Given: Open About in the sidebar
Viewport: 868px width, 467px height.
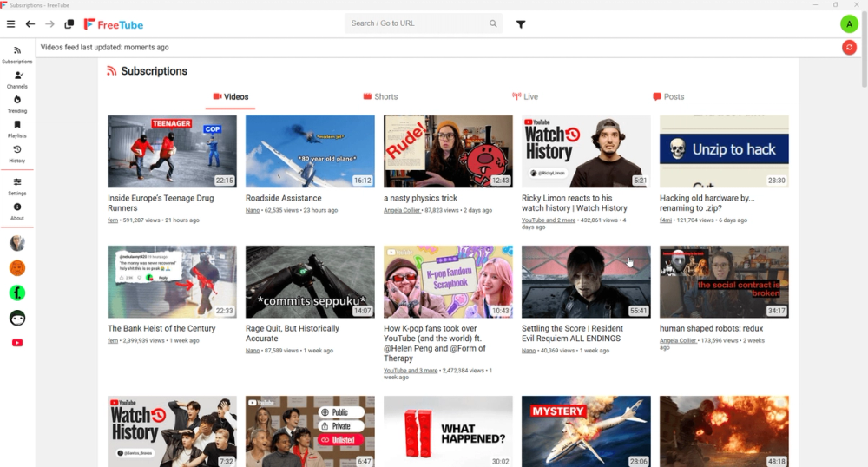Looking at the screenshot, I should tap(17, 212).
